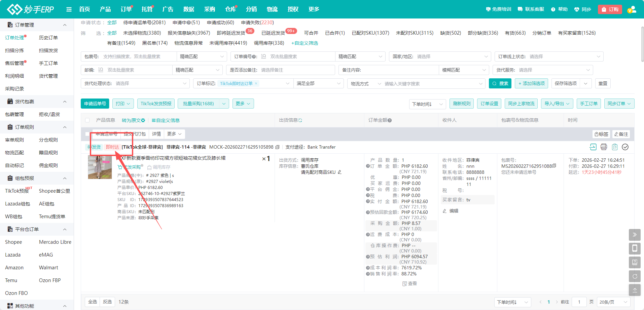Click the mobile phone icon in floating toolbar
Viewport: 644px width, 310px height.
coord(635,248)
